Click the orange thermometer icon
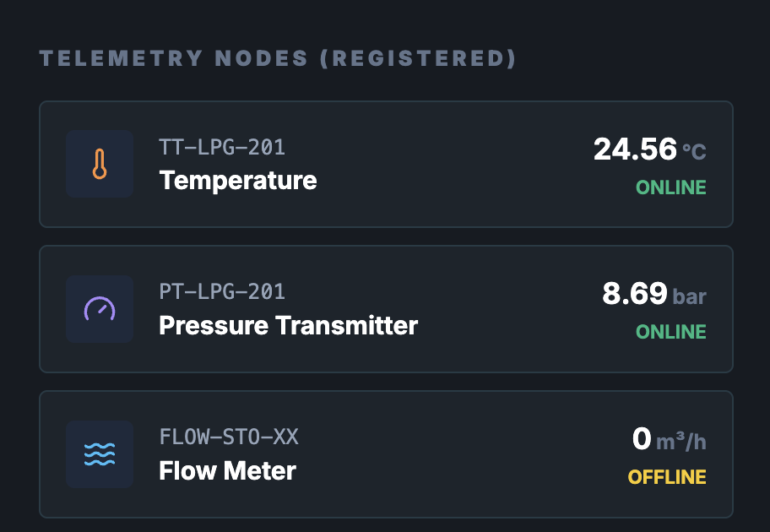 100,164
